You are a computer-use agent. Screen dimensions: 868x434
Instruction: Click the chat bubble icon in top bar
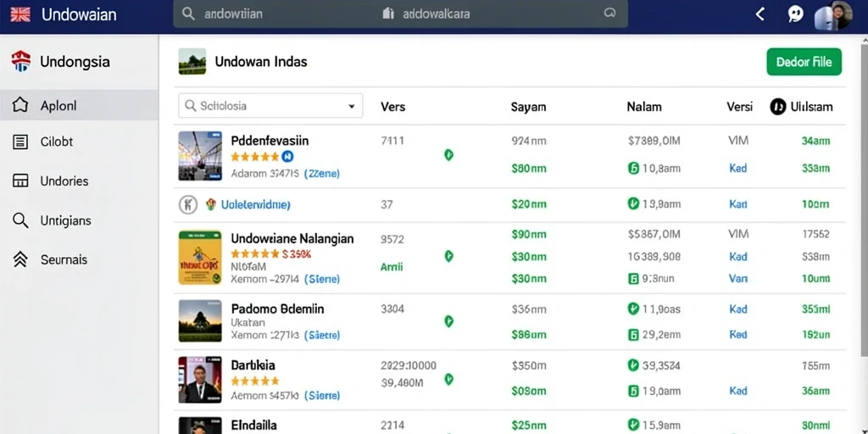[795, 14]
